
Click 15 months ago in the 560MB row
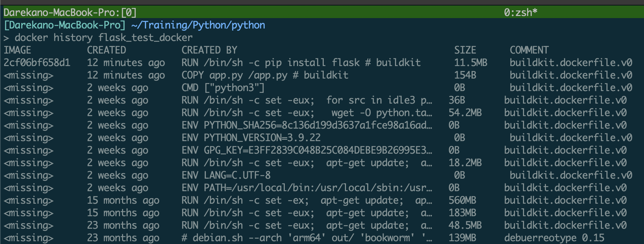[123, 200]
